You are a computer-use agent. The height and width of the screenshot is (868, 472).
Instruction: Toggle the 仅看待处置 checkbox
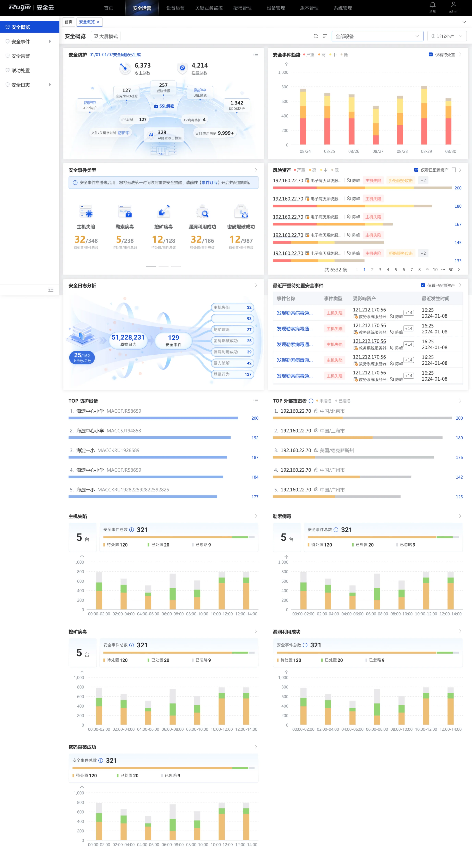(x=431, y=55)
